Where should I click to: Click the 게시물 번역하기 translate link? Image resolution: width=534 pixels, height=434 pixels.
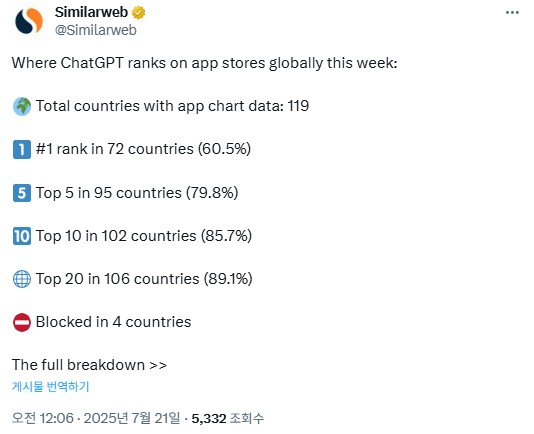[50, 386]
